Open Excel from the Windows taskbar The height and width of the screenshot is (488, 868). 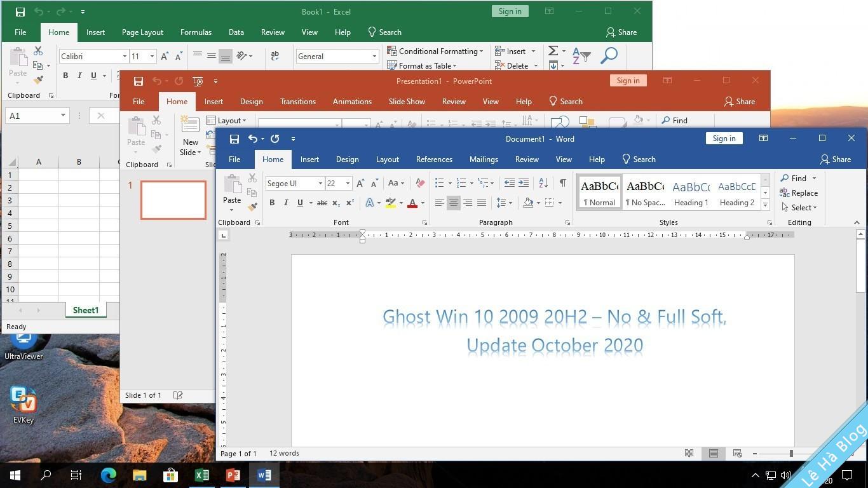click(x=202, y=475)
